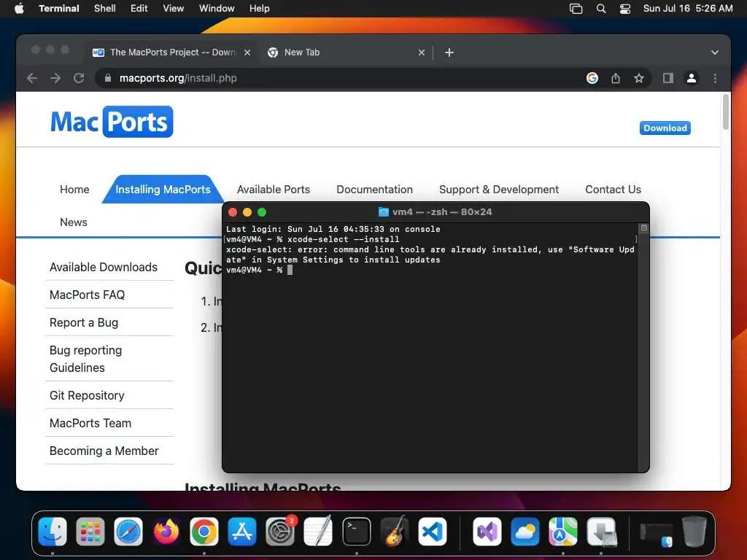Open App Store from the Dock
Screen dimensions: 747x560
(x=242, y=532)
